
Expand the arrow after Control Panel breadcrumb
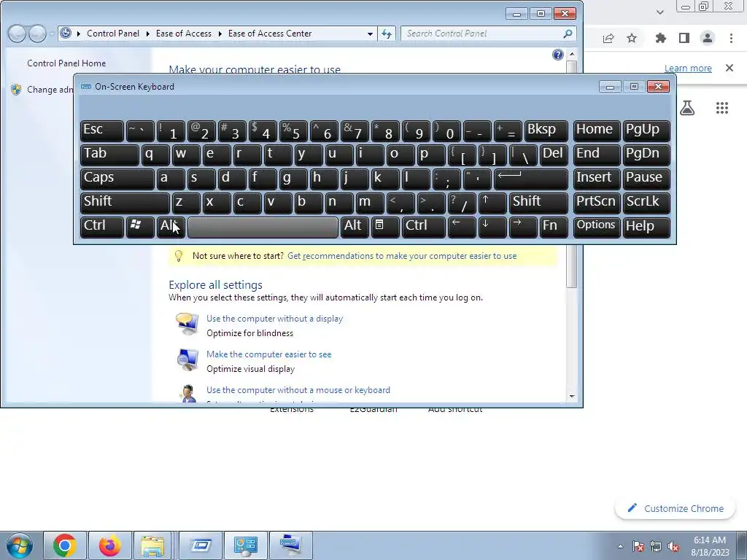point(147,34)
